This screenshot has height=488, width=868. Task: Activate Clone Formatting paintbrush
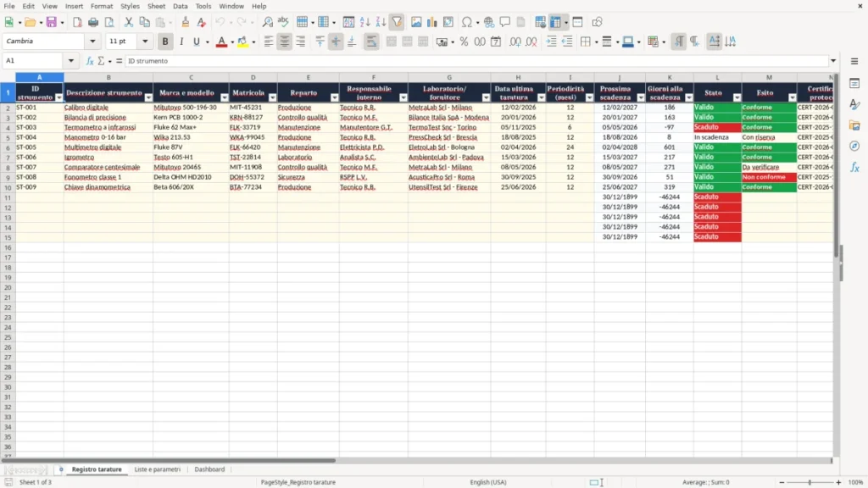point(186,22)
